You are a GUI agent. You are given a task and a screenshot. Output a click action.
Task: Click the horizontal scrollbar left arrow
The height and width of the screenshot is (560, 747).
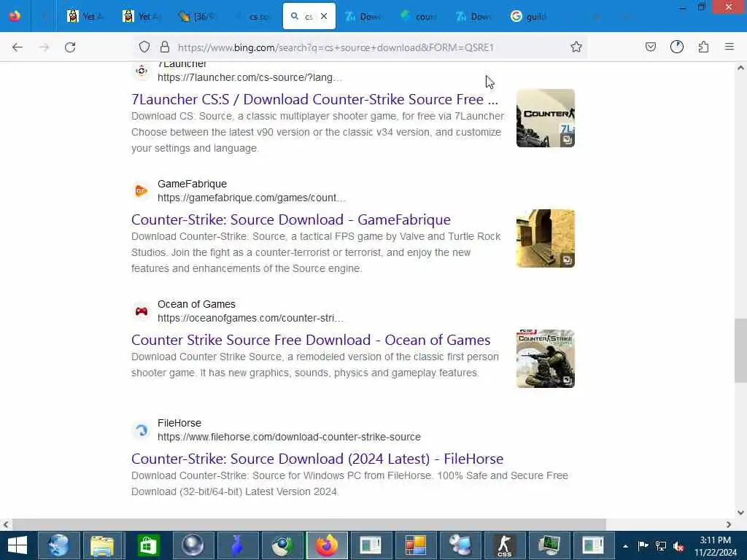pyautogui.click(x=6, y=524)
